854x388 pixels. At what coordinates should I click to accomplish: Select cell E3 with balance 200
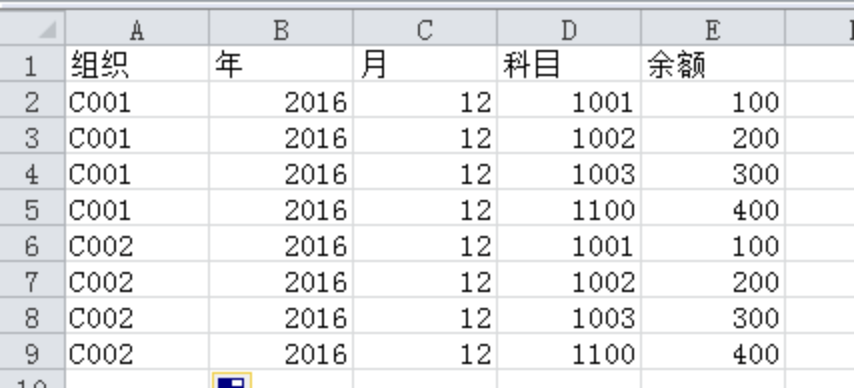point(713,136)
